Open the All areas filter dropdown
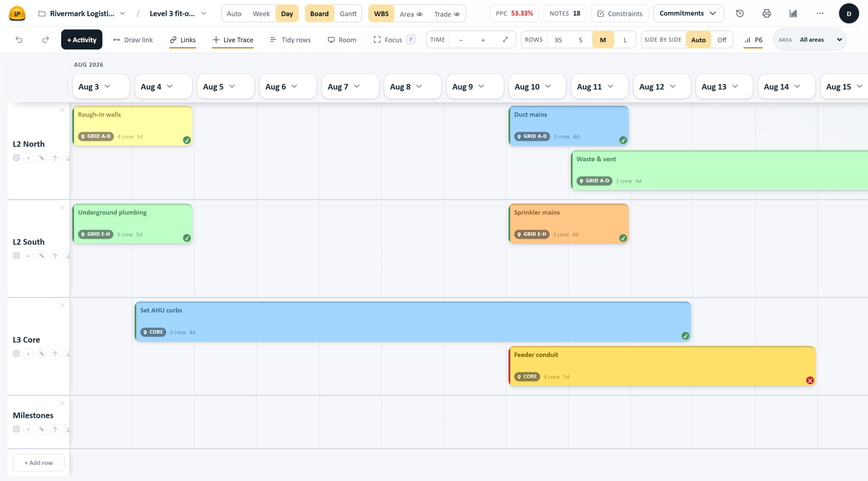 click(810, 40)
